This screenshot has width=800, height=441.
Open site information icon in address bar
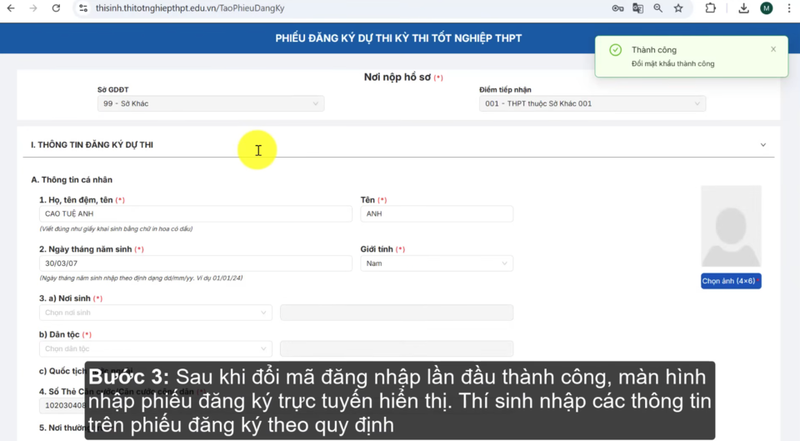pyautogui.click(x=84, y=8)
